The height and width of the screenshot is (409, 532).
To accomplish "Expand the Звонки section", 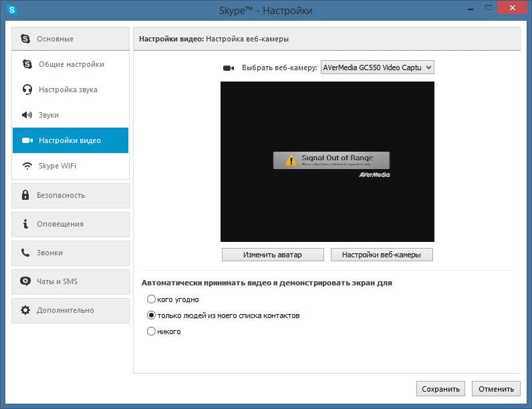I will (x=71, y=253).
